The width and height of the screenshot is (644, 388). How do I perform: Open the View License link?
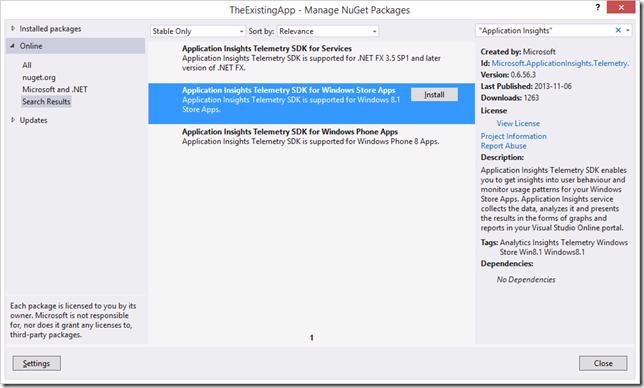(x=518, y=123)
